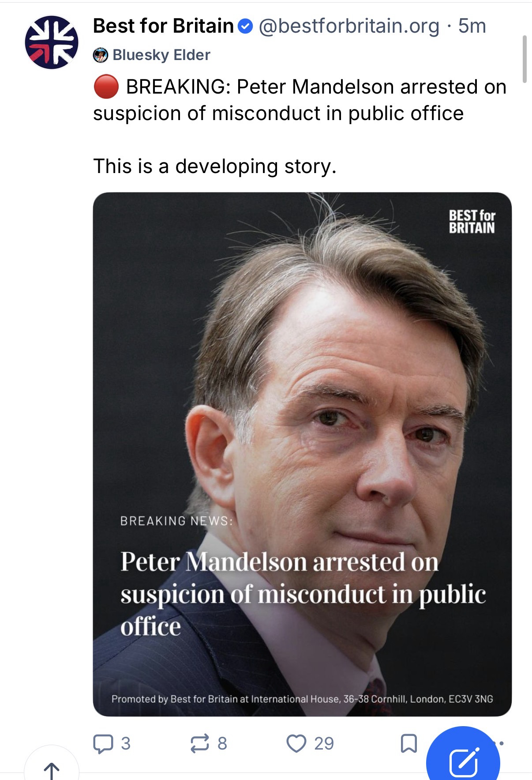Click the vertical scrollbar on the right
This screenshot has height=780, width=532.
525,59
